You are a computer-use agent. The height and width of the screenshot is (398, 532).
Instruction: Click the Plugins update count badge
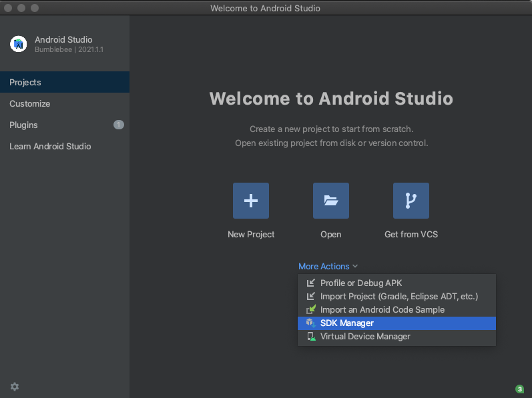[x=118, y=125]
